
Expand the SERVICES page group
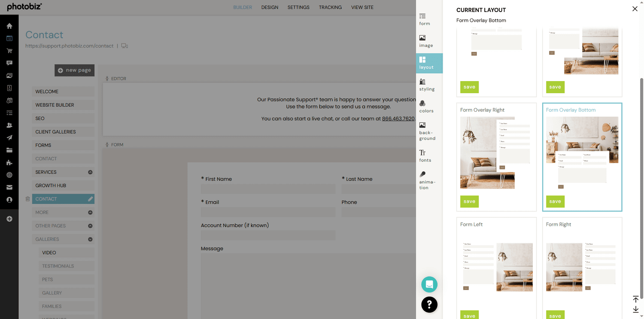coord(90,172)
